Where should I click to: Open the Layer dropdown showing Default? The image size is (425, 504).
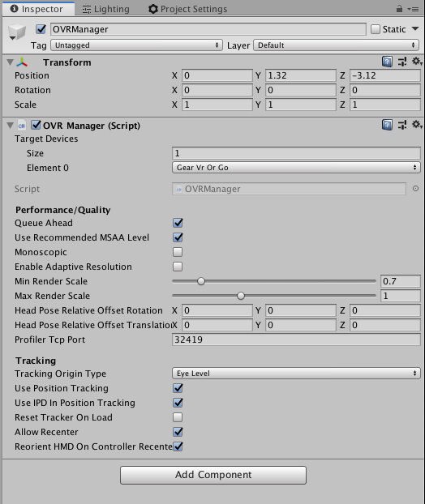(337, 45)
